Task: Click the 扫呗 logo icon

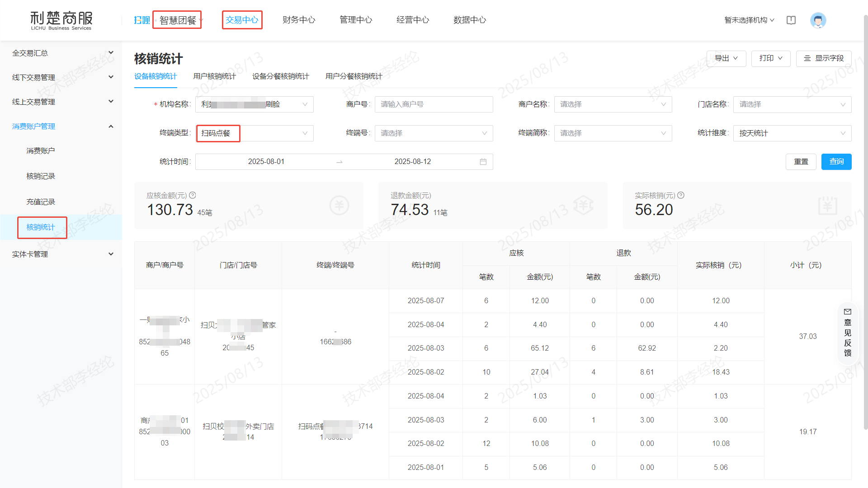Action: pyautogui.click(x=142, y=20)
